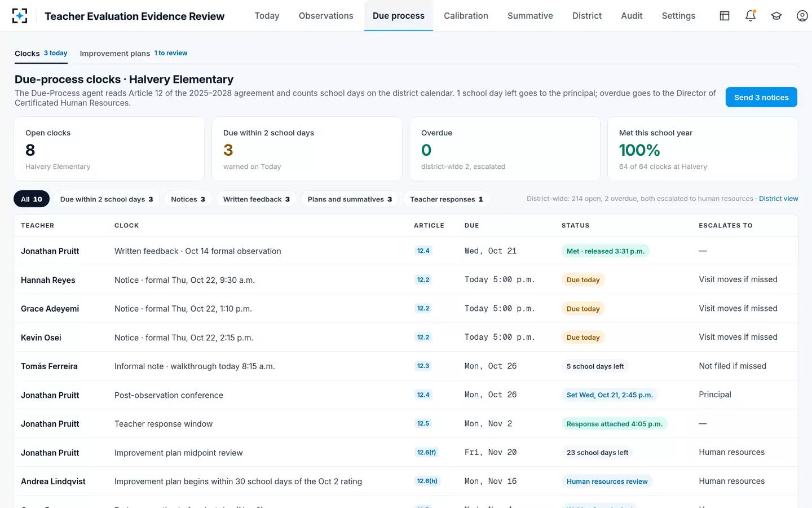The width and height of the screenshot is (812, 508).
Task: Click the app logo icon
Action: [20, 16]
